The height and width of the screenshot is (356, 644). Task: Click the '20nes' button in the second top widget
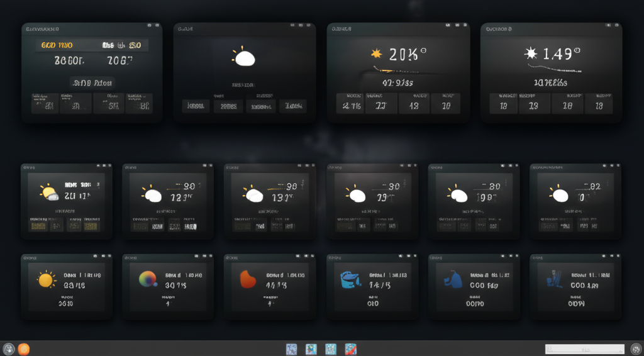tap(228, 106)
